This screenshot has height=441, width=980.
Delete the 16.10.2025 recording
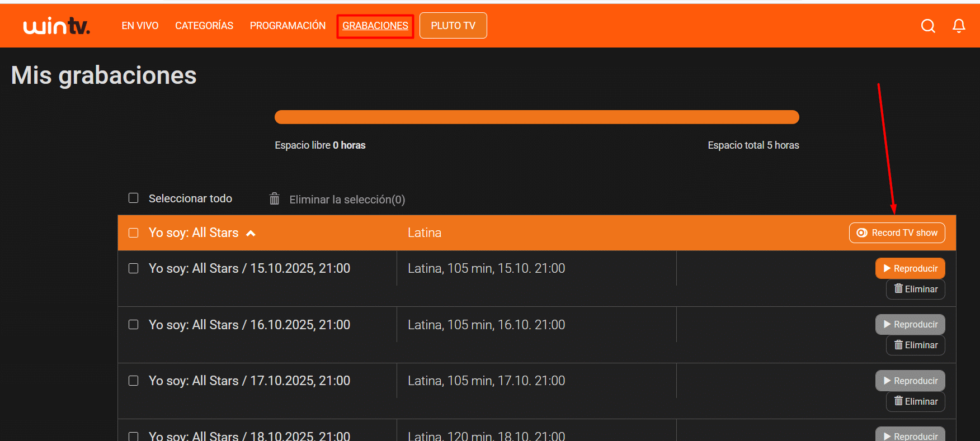[915, 345]
